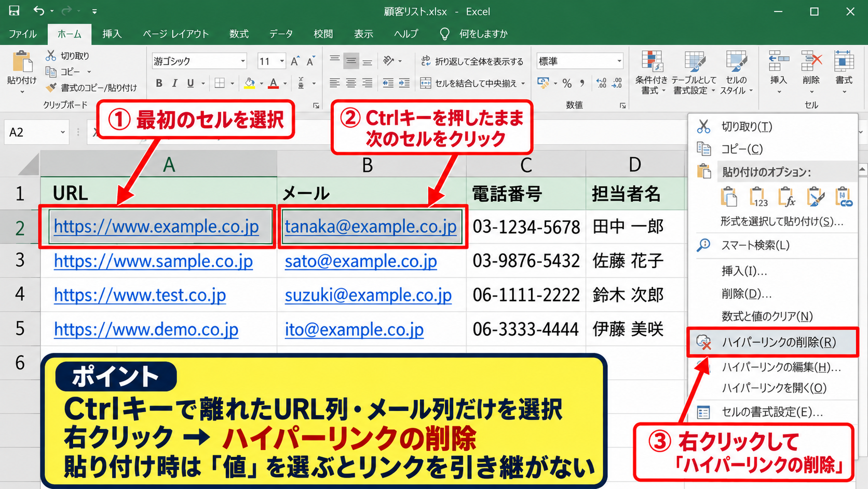The width and height of the screenshot is (868, 489).
Task: Toggle Italic formatting button
Action: [x=175, y=83]
